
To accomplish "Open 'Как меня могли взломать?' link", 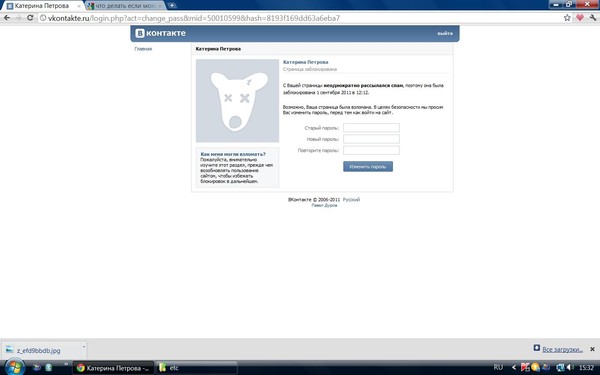I will 233,154.
